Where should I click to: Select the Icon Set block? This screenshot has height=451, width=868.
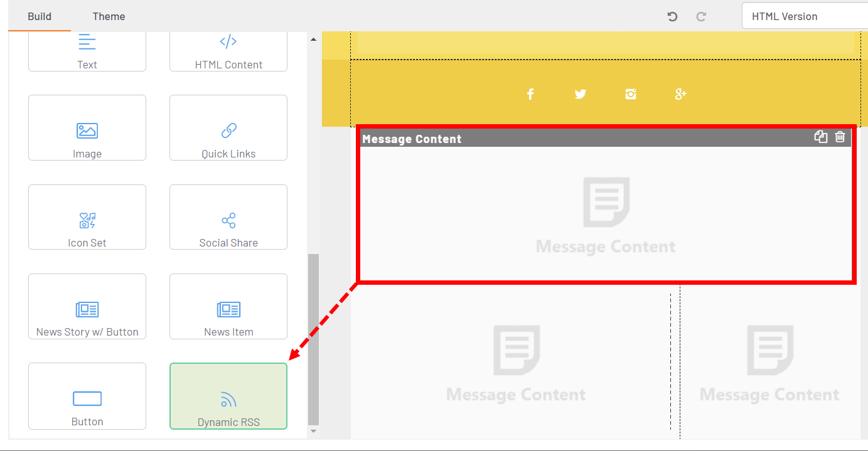87,217
